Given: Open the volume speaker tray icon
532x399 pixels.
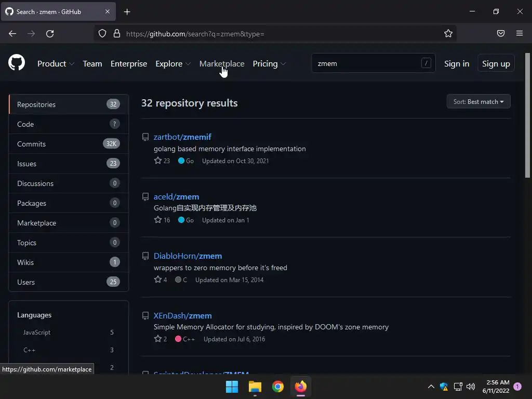Looking at the screenshot, I should (471, 387).
